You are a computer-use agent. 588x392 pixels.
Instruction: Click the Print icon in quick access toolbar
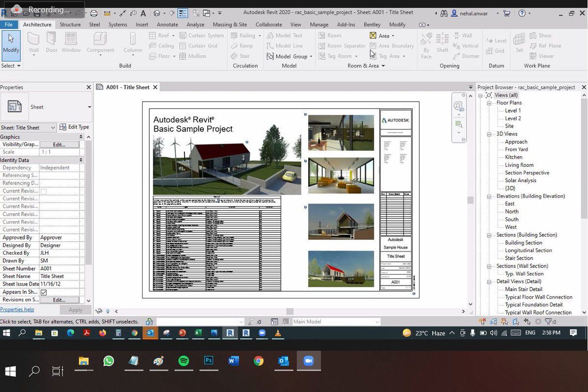94,13
